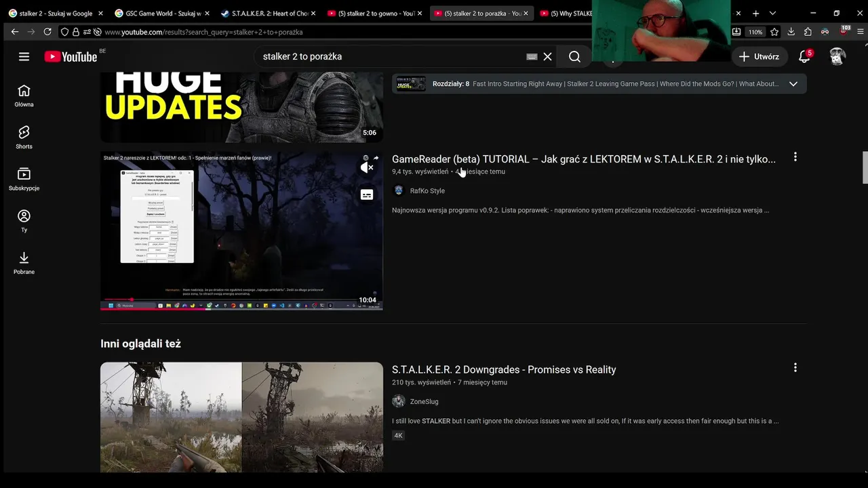Click the GameReader video progress bar
Image resolution: width=868 pixels, height=488 pixels.
pos(241,299)
